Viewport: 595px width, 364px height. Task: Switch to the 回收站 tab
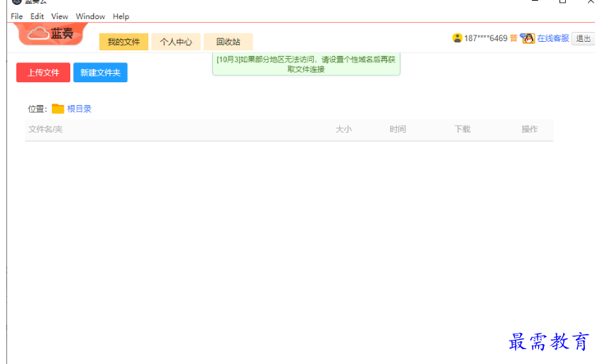pos(229,42)
